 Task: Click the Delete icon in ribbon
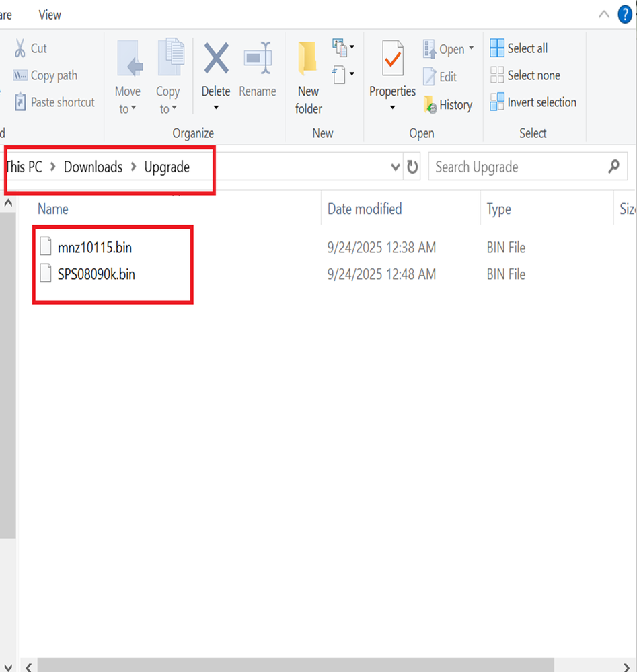pos(216,61)
